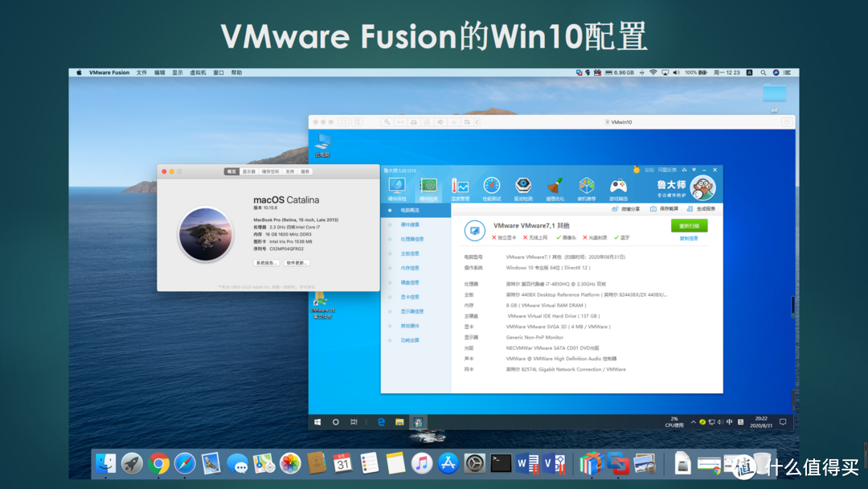Open 驱动检测 driver detection
The height and width of the screenshot is (489, 868).
click(523, 189)
